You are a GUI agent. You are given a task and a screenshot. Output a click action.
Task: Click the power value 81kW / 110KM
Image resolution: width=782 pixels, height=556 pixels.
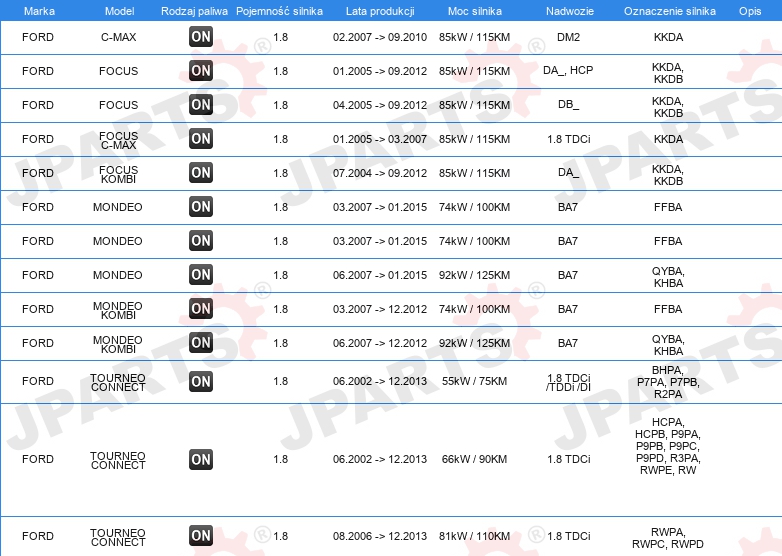(474, 536)
